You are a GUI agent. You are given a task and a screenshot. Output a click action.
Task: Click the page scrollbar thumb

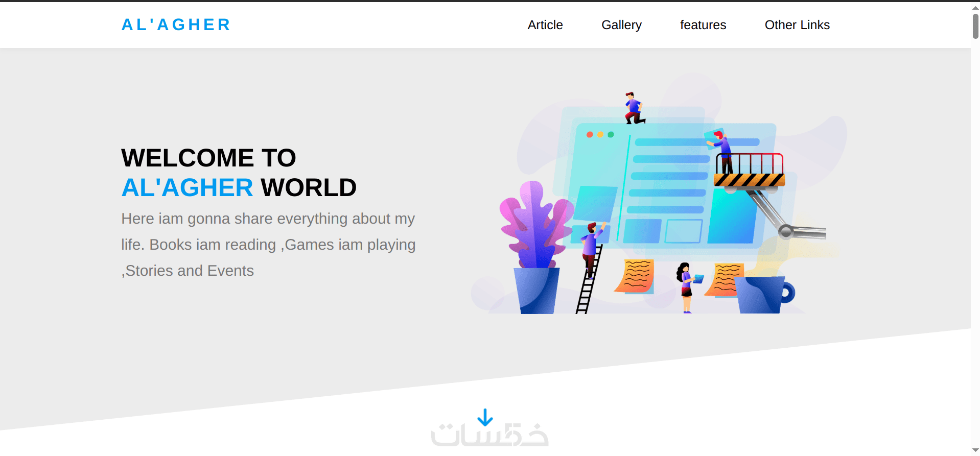click(x=975, y=26)
